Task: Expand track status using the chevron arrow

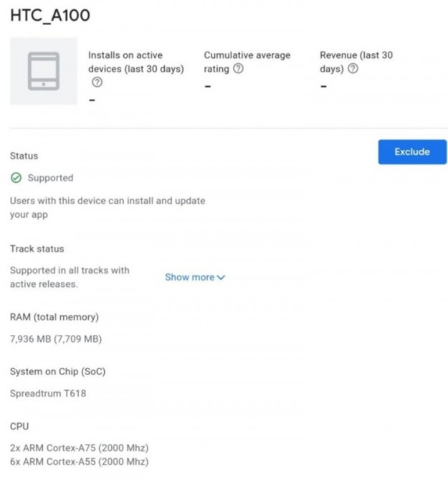Action: point(221,278)
